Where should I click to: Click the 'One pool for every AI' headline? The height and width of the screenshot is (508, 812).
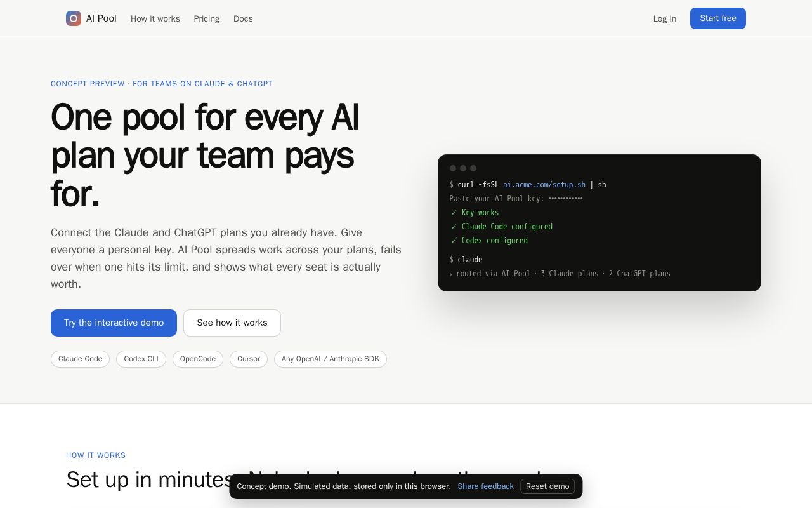(205, 156)
